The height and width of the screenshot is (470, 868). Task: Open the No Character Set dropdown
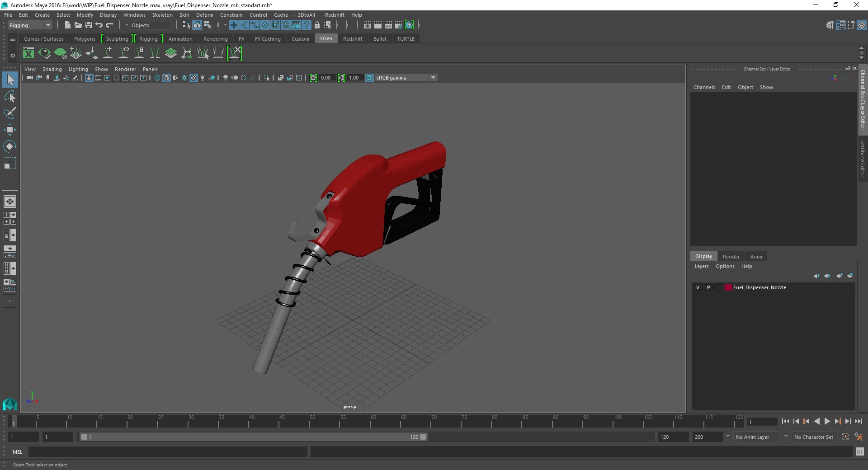pyautogui.click(x=815, y=437)
